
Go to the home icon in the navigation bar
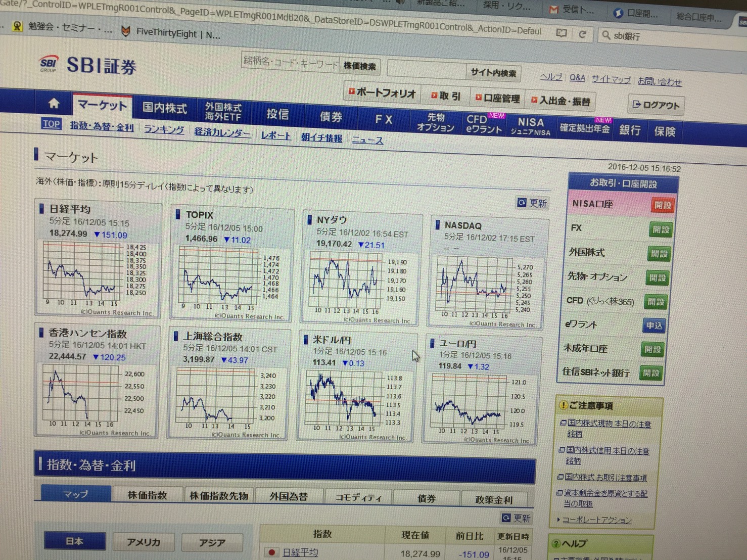click(x=54, y=104)
